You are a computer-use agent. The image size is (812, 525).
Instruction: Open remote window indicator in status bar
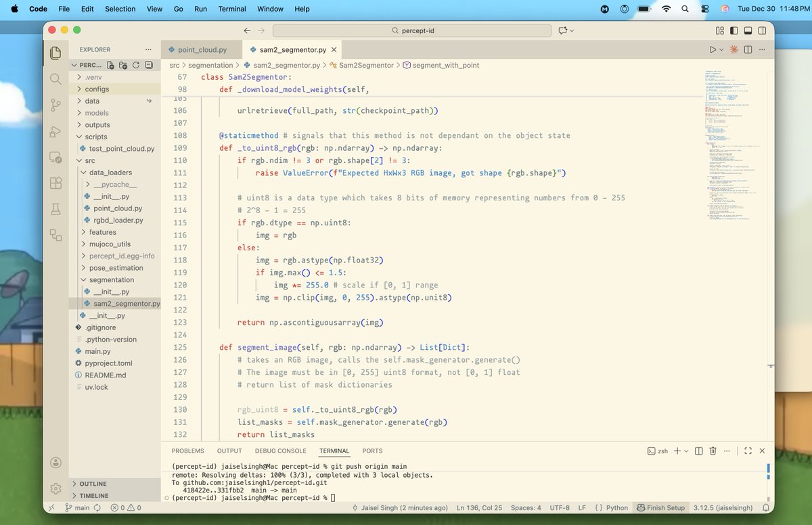(52, 507)
